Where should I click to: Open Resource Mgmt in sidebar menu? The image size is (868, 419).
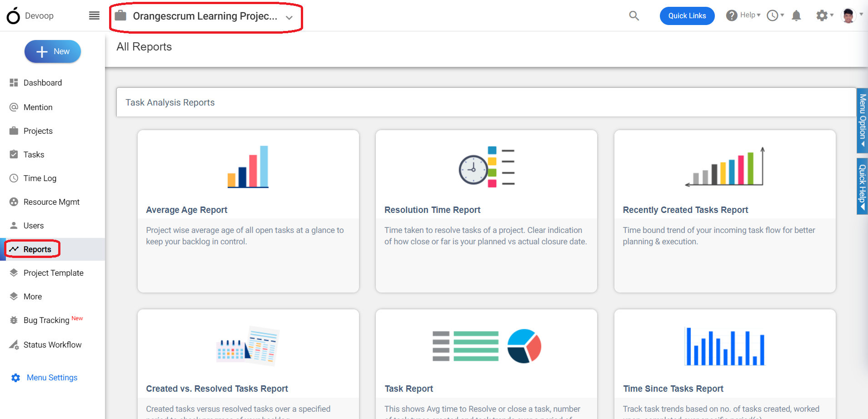point(51,202)
